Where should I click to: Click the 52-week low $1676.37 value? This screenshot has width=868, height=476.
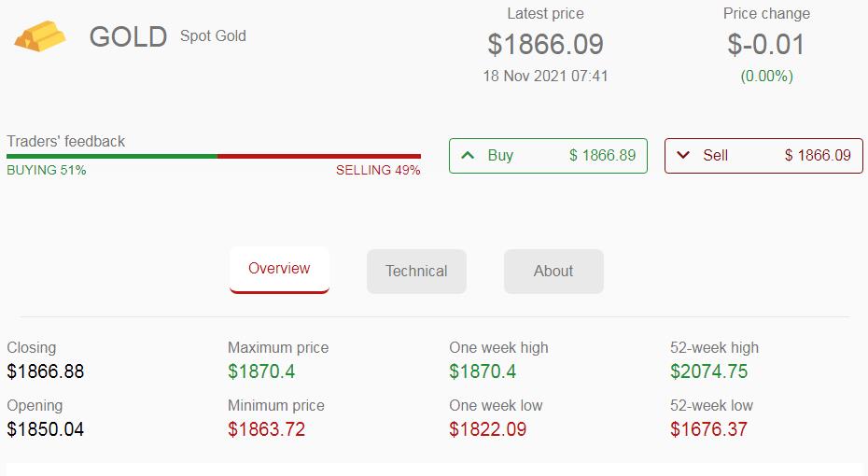point(708,429)
